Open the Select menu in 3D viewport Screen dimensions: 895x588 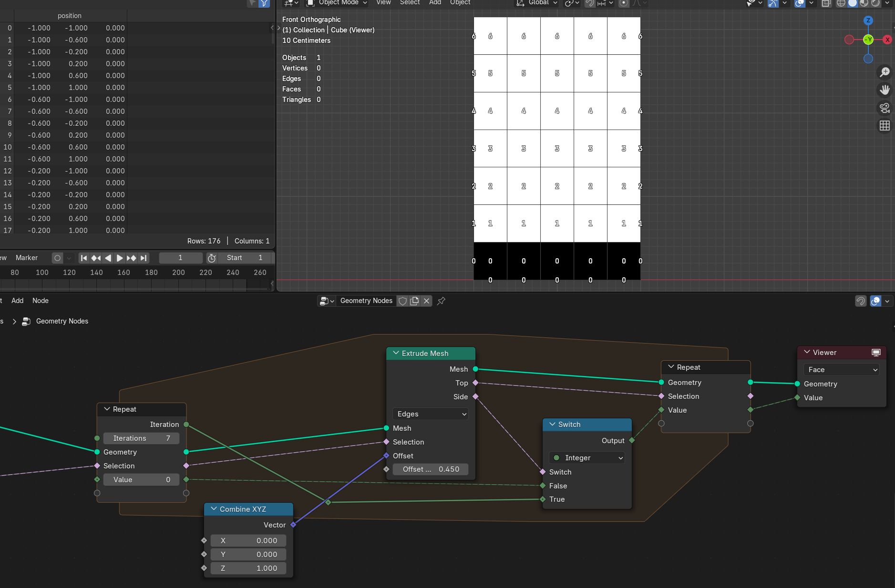pos(410,3)
